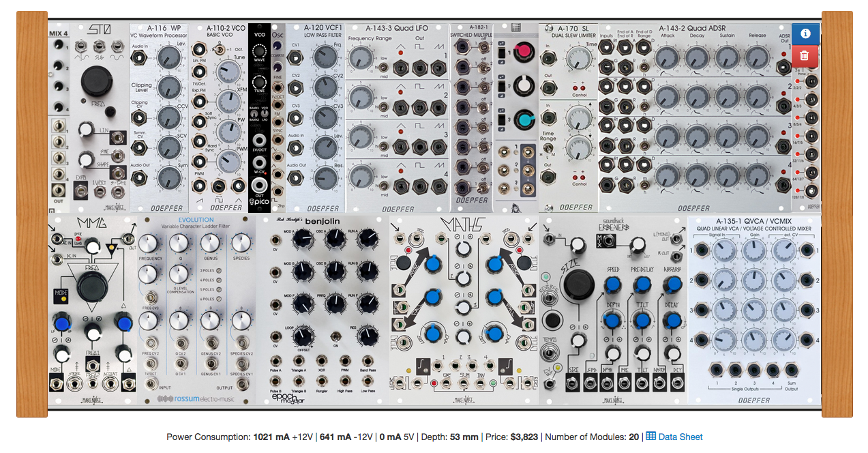
Task: Flip the top A-182-1 off/1/2 switch
Action: (483, 48)
